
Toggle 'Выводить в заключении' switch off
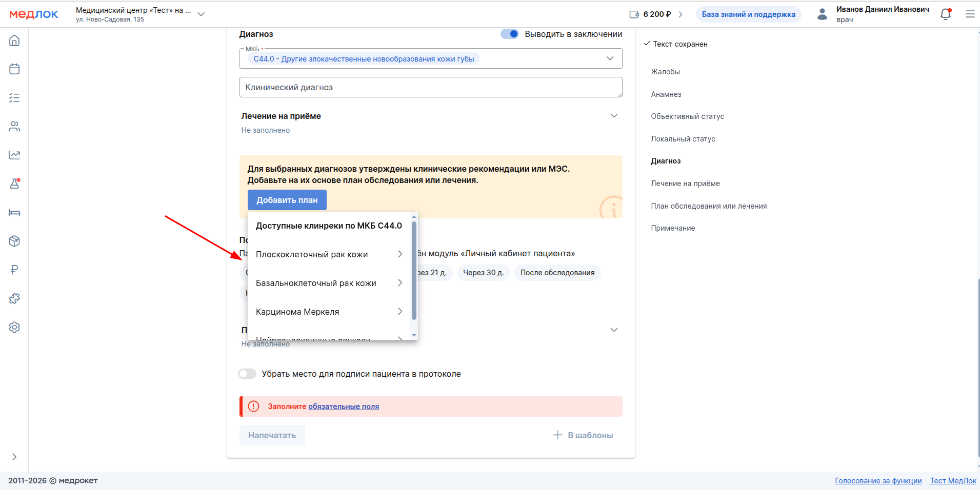(x=510, y=34)
